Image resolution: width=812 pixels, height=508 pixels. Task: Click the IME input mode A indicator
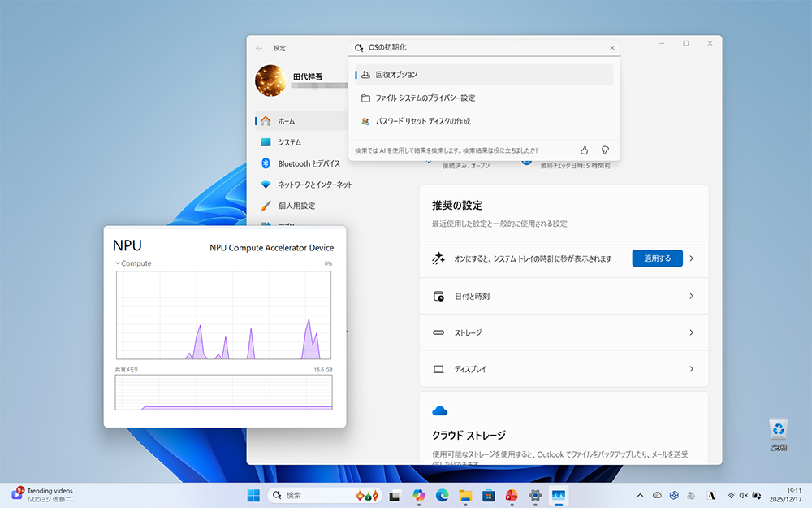pos(711,496)
